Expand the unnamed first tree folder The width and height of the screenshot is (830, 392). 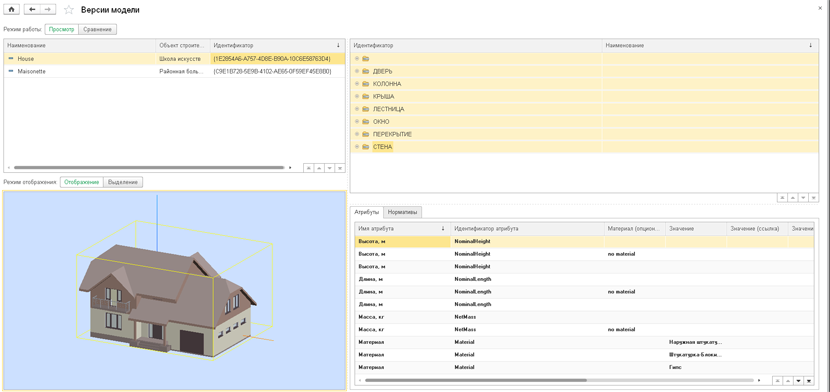click(357, 58)
